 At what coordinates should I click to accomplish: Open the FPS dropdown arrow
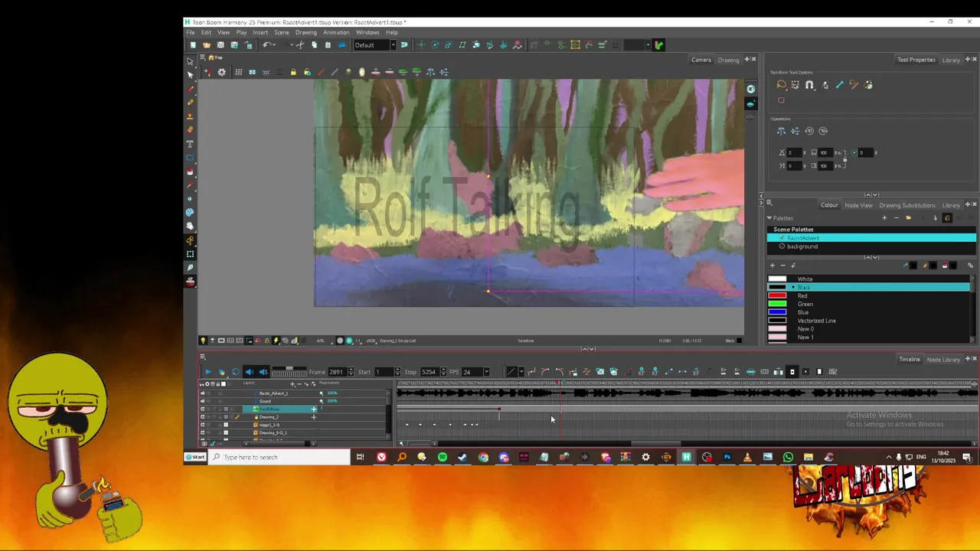486,372
